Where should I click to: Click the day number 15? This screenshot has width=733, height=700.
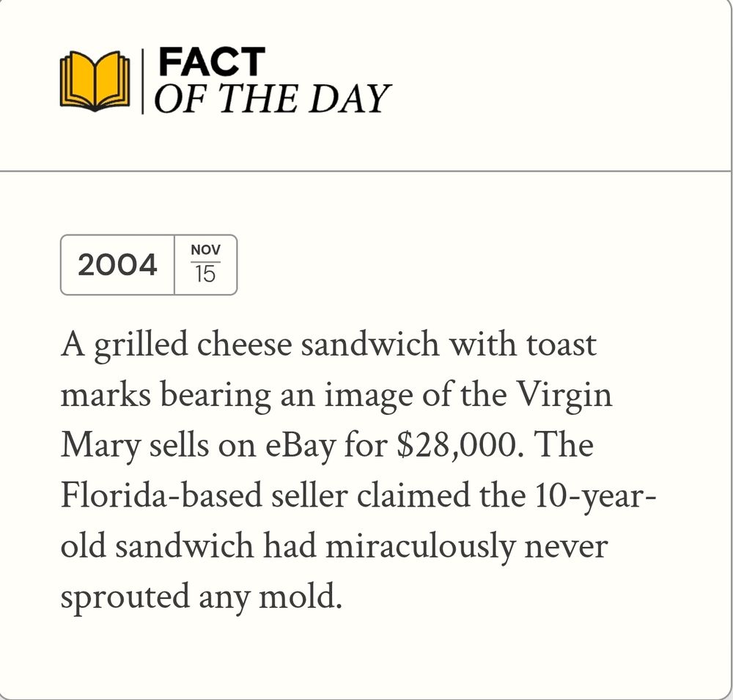[205, 274]
